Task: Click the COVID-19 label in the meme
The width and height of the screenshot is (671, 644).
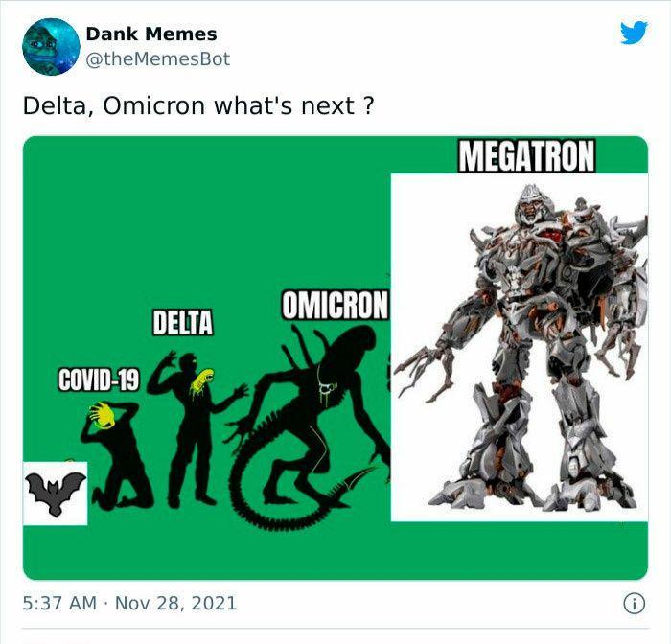Action: point(99,379)
